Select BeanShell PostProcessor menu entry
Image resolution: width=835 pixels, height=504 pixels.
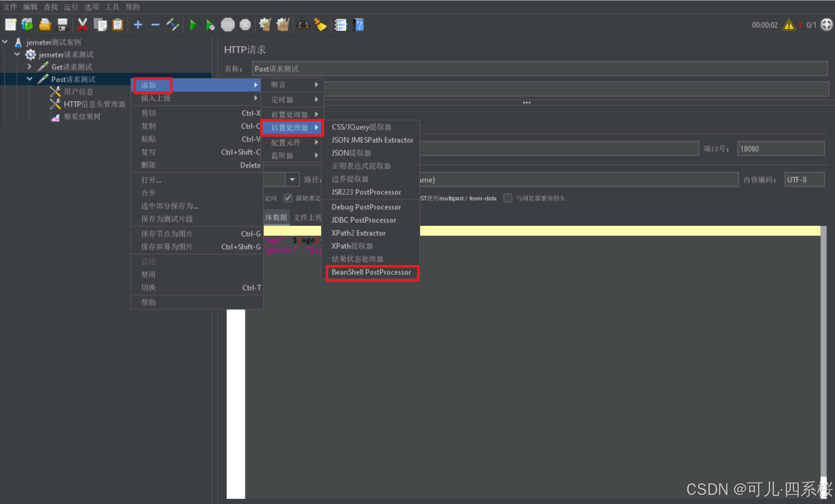tap(371, 272)
